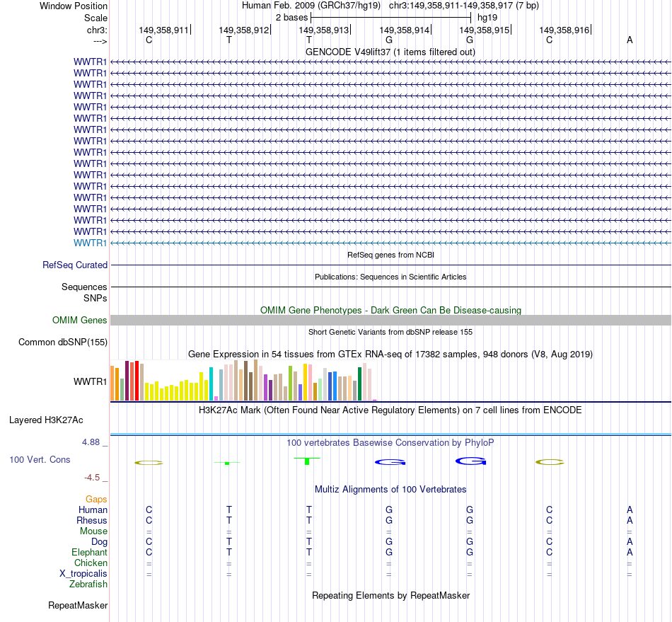Click hg19 text next to scale bar
Viewport: 672px width, 622px height.
(x=487, y=18)
